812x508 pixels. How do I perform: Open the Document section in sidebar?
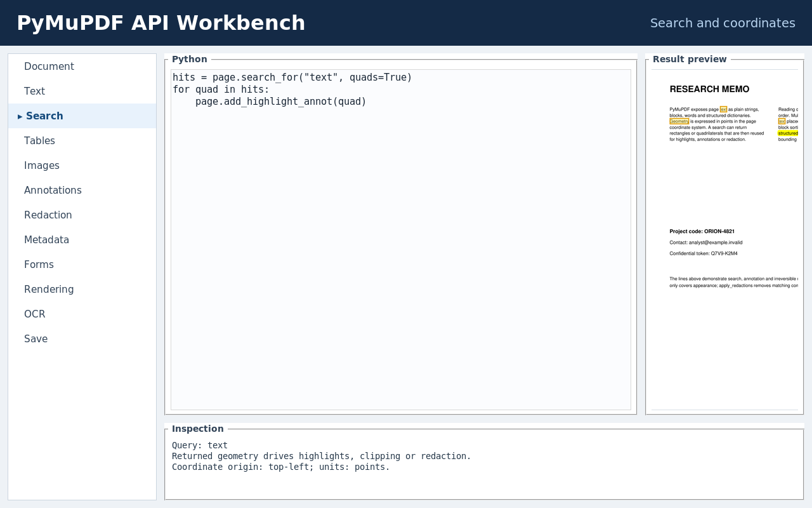(82, 67)
